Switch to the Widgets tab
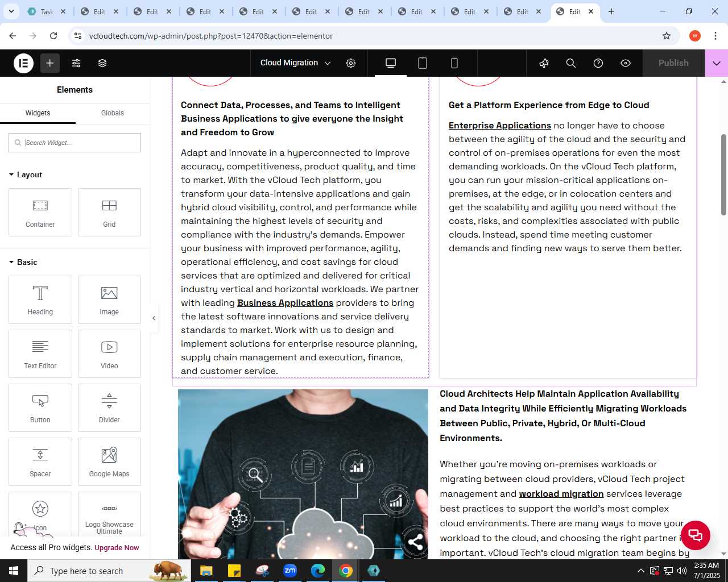728x582 pixels. tap(38, 113)
